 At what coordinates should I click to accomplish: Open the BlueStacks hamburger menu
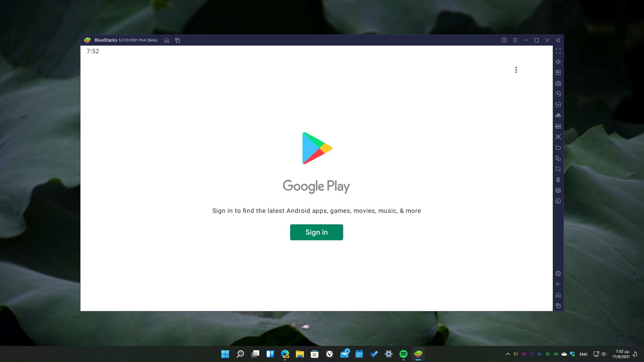(x=515, y=40)
